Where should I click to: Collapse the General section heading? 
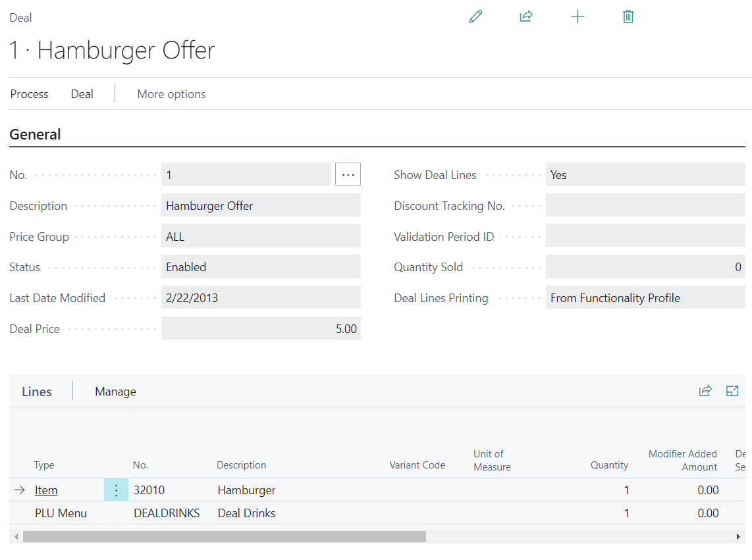(x=35, y=134)
